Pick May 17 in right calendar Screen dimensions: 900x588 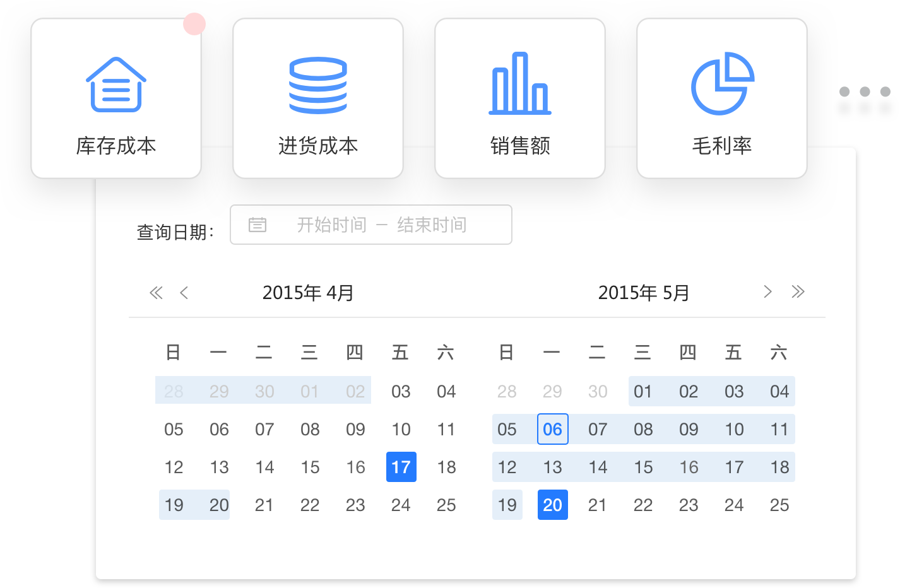click(x=735, y=467)
